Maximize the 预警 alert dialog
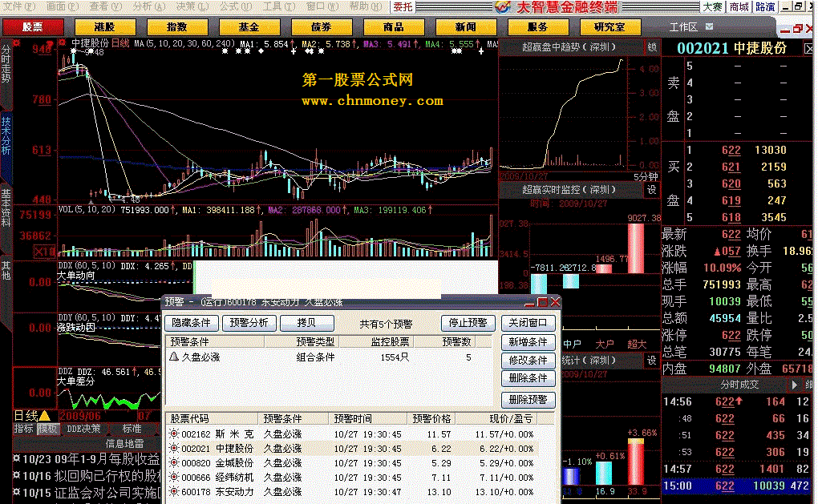This screenshot has width=818, height=504. (543, 302)
